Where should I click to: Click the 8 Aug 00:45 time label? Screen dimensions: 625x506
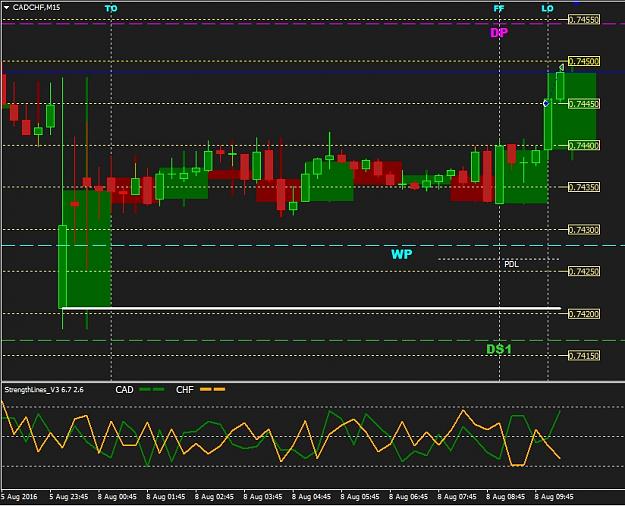coord(117,497)
